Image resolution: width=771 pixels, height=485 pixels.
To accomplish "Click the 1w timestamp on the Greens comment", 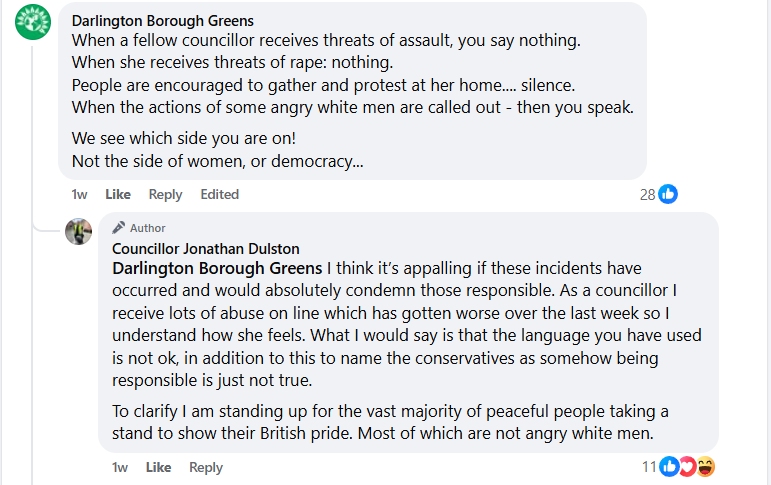I will tap(79, 194).
